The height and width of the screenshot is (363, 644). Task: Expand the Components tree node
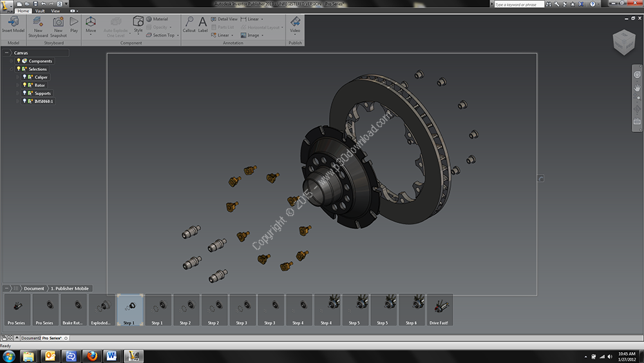12,61
